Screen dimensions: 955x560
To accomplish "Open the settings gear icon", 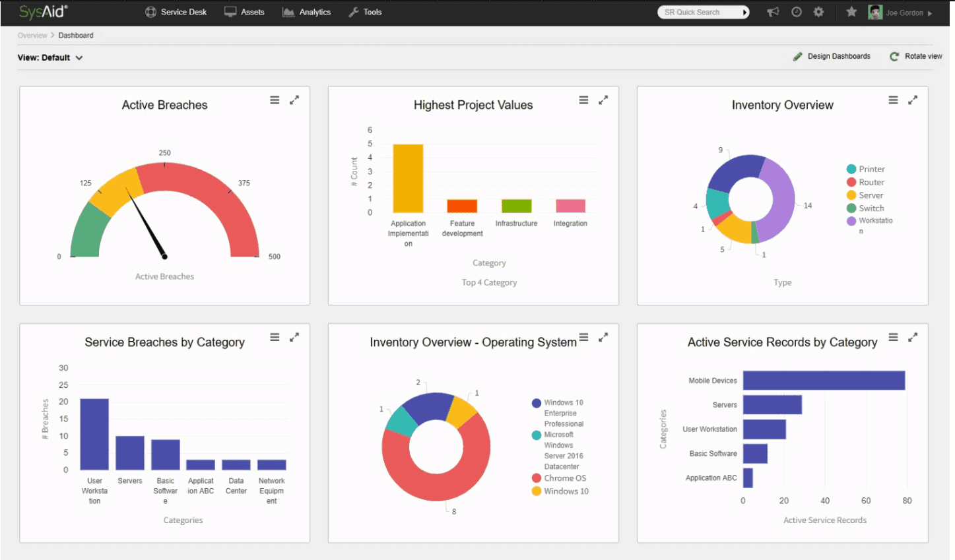I will 818,12.
